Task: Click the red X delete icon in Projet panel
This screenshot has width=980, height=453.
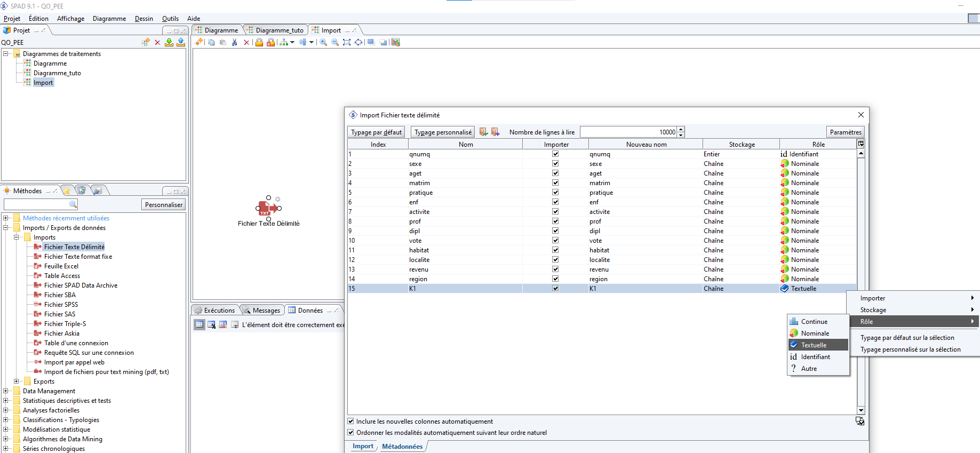Action: 157,42
